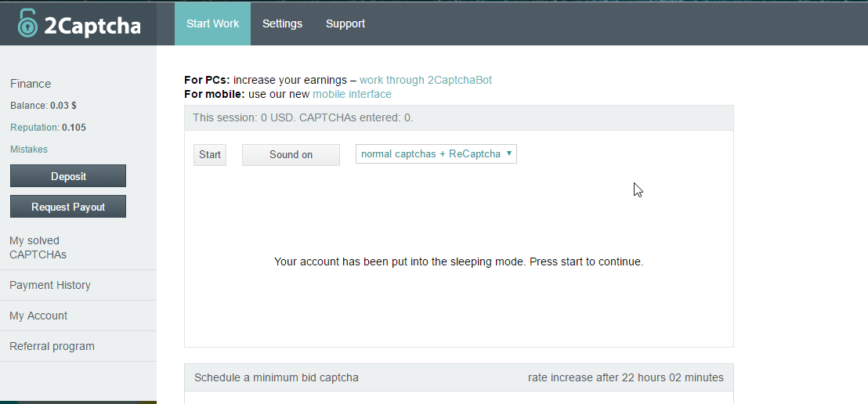Expand the normal captchas + ReCaptcha dropdown
The image size is (868, 404).
436,154
